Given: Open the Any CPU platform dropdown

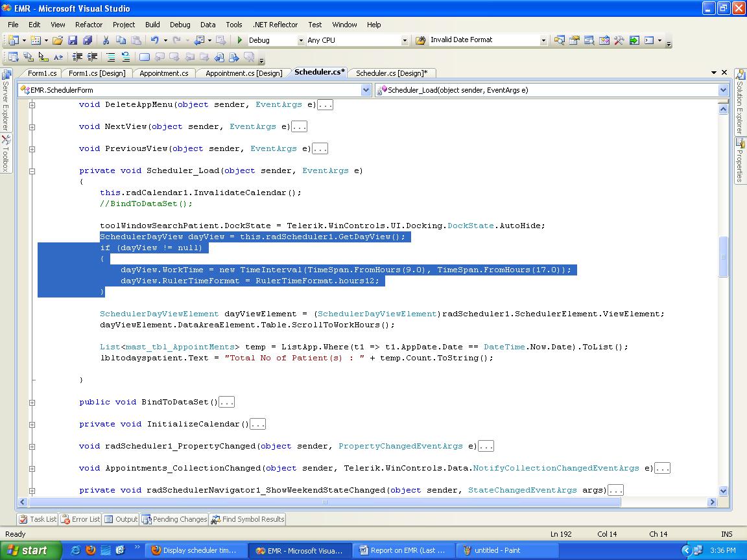Looking at the screenshot, I should [x=405, y=40].
